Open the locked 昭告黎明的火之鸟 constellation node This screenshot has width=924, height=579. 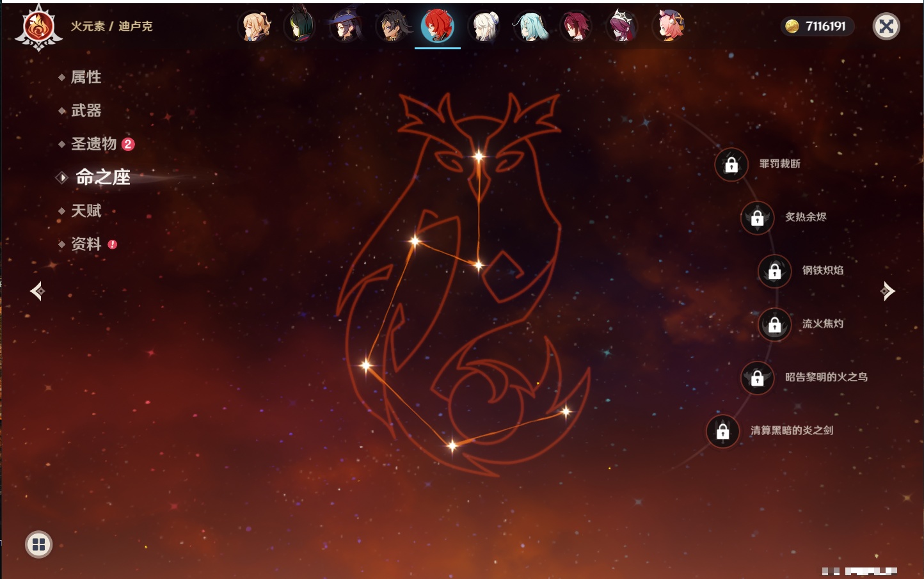click(x=758, y=378)
